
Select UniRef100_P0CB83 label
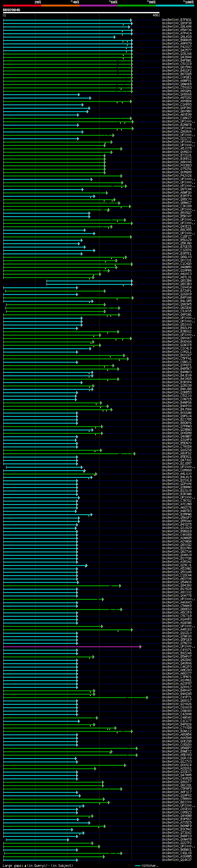click(177, 165)
